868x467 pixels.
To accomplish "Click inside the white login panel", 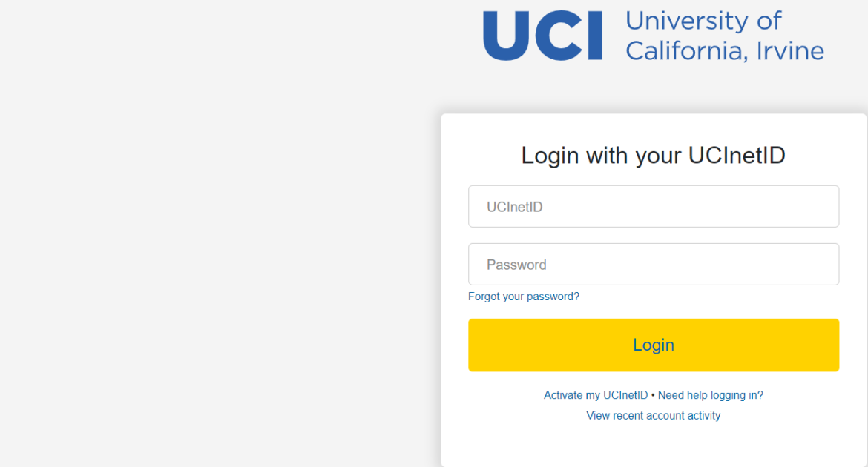I will tap(654, 445).
